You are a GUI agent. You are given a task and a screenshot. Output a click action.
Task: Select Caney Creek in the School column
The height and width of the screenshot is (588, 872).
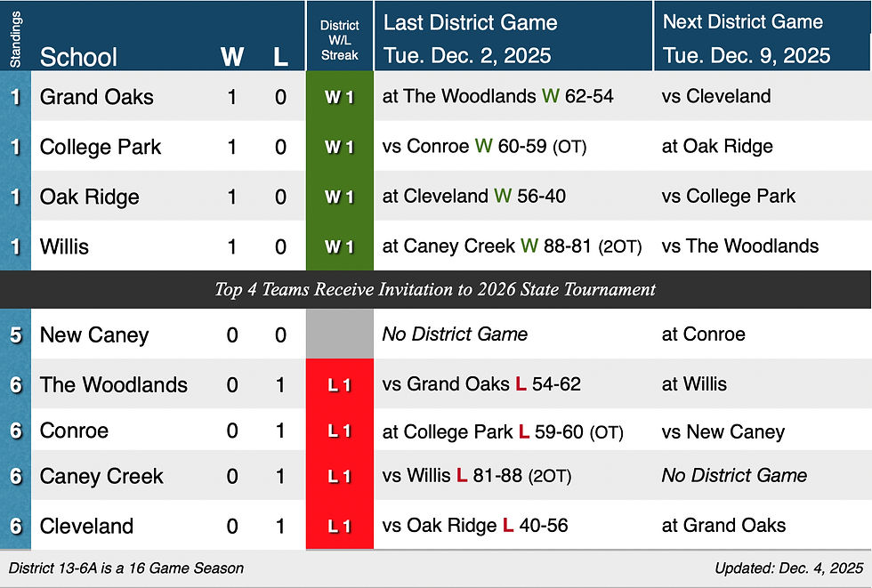(101, 476)
